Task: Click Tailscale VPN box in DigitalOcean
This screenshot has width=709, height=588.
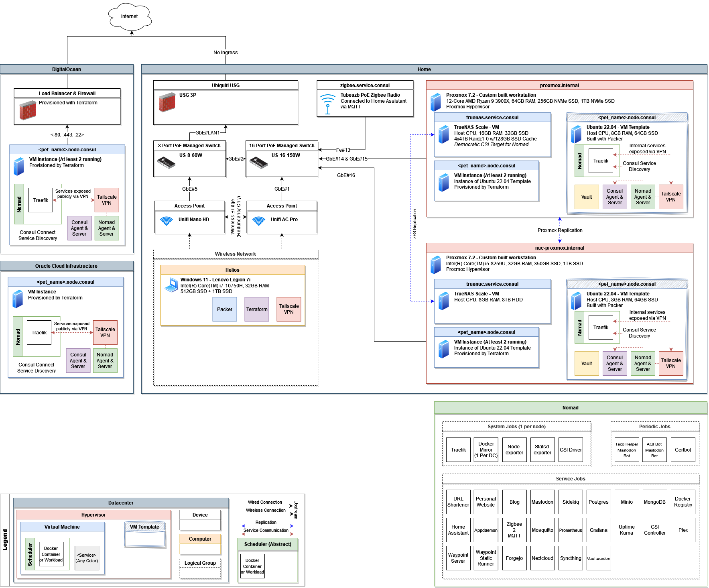Action: tap(107, 200)
